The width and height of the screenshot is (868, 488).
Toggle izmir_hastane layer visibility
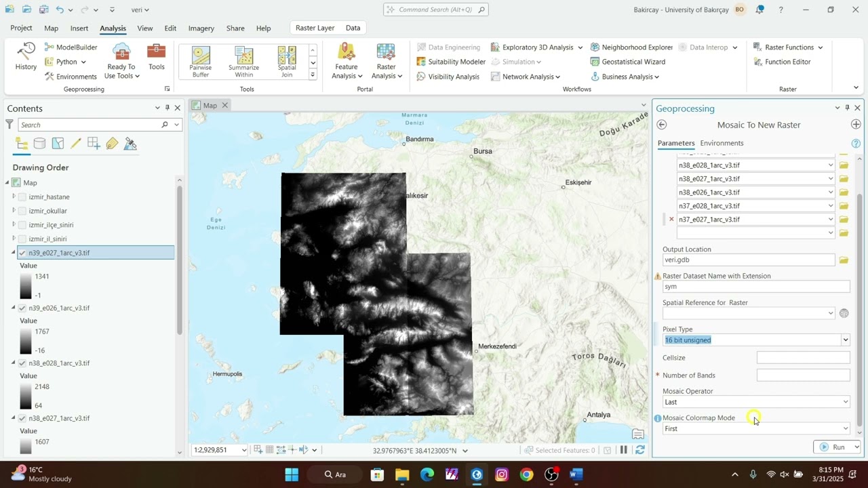coord(22,197)
